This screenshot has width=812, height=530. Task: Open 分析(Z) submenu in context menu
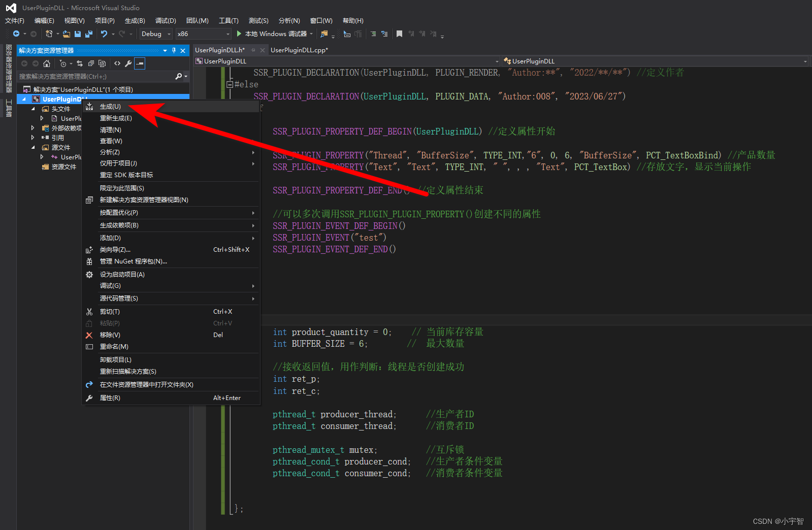pos(171,152)
